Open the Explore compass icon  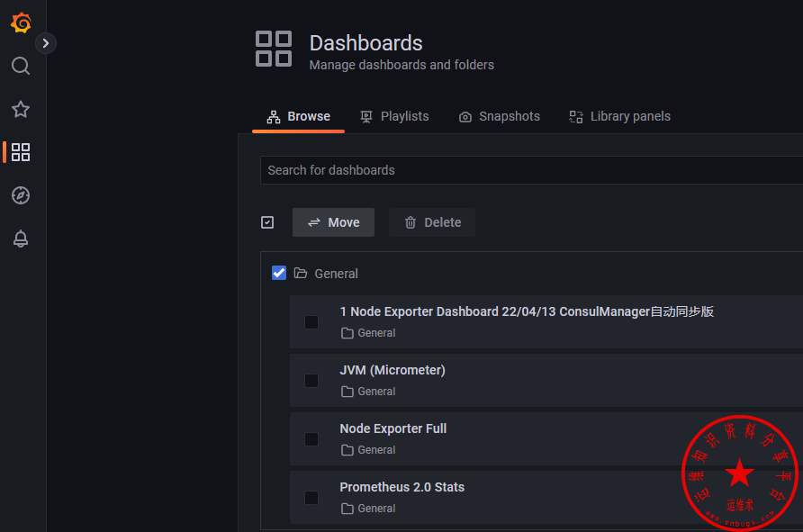[x=21, y=195]
